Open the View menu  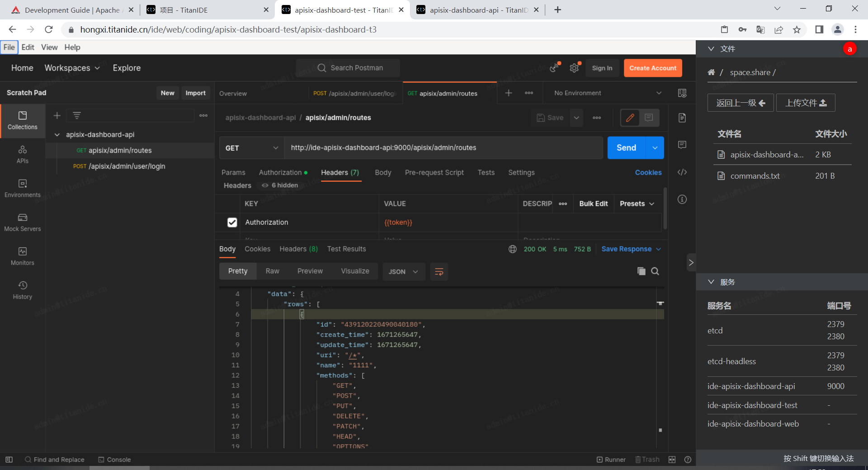49,47
